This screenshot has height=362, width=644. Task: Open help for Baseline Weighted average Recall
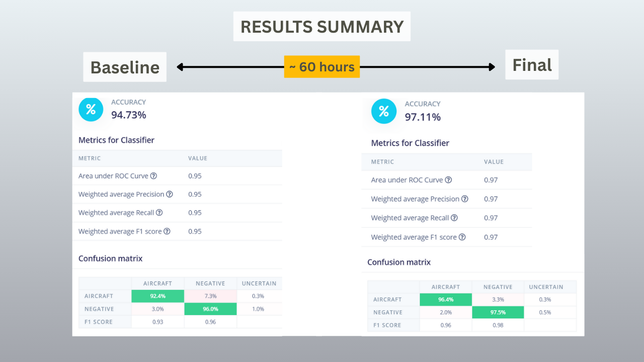click(x=159, y=213)
